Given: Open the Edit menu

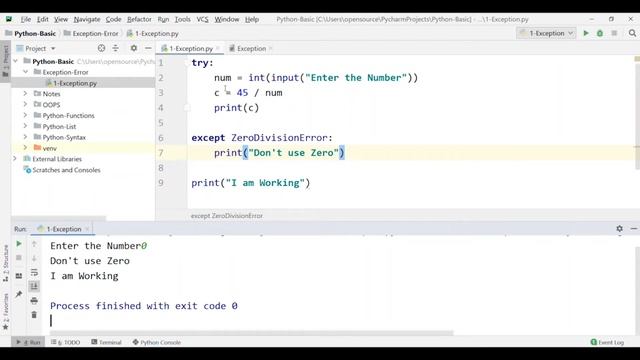Looking at the screenshot, I should (x=42, y=19).
